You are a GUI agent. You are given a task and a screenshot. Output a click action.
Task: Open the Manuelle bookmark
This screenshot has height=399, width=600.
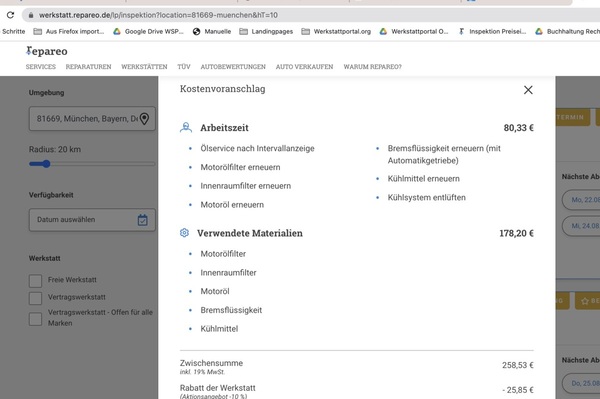pyautogui.click(x=212, y=31)
